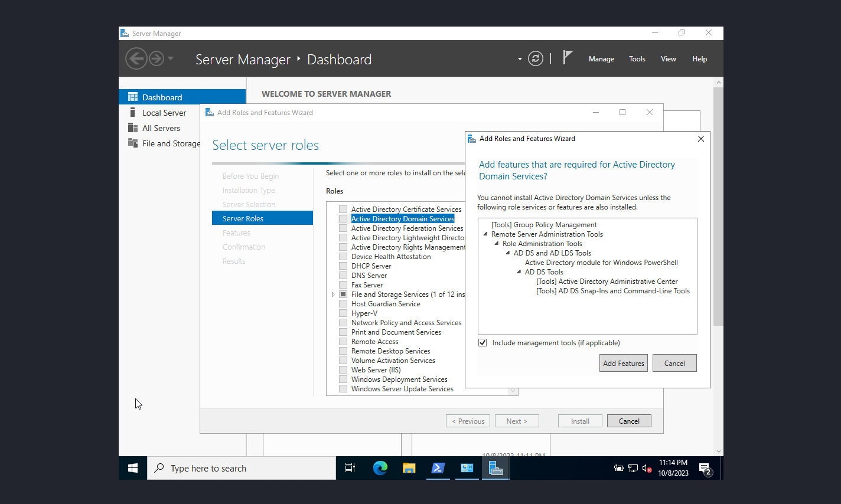Image resolution: width=841 pixels, height=504 pixels.
Task: Expand File and Storage Services role
Action: [333, 294]
